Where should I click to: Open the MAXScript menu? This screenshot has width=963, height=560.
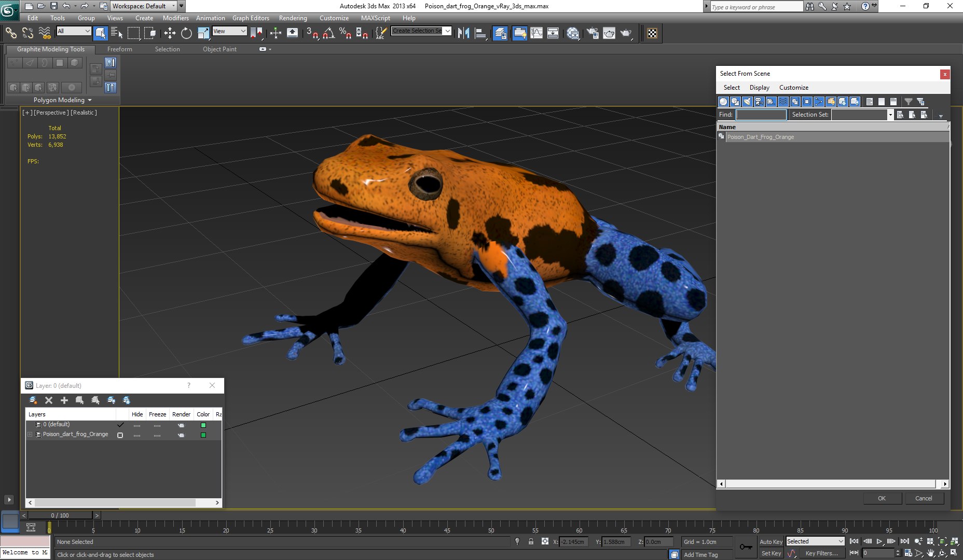pos(375,18)
